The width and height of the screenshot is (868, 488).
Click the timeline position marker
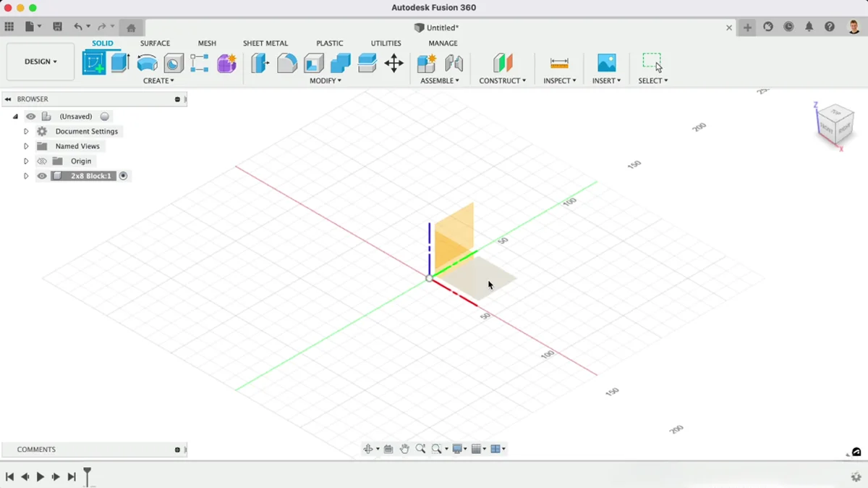pyautogui.click(x=88, y=476)
